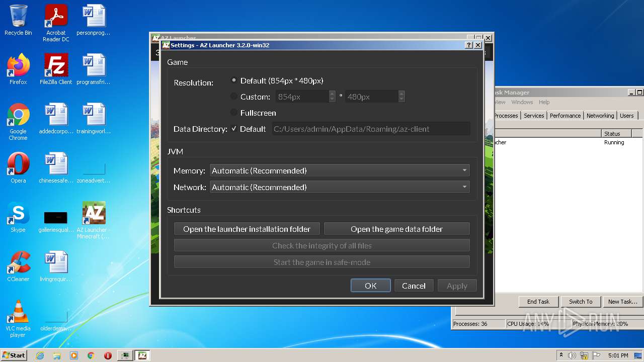Image resolution: width=644 pixels, height=362 pixels.
Task: Click the data directory path field
Action: [371, 129]
